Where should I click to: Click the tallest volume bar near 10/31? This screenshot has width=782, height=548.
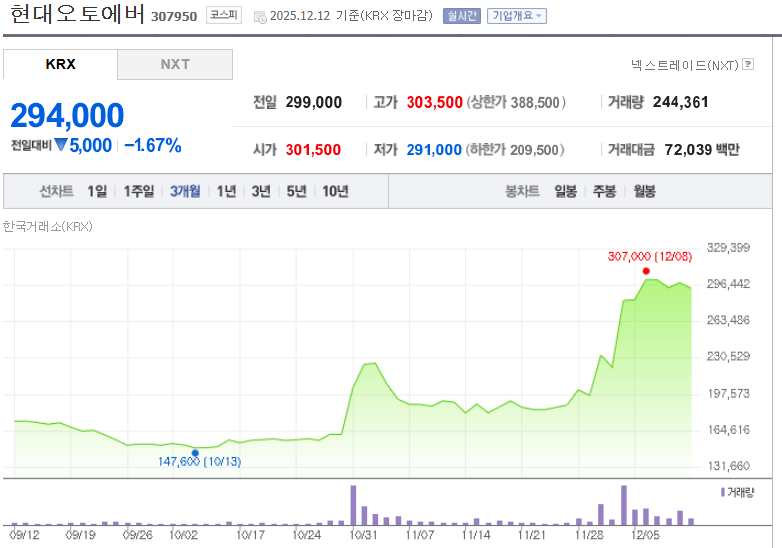pyautogui.click(x=353, y=505)
